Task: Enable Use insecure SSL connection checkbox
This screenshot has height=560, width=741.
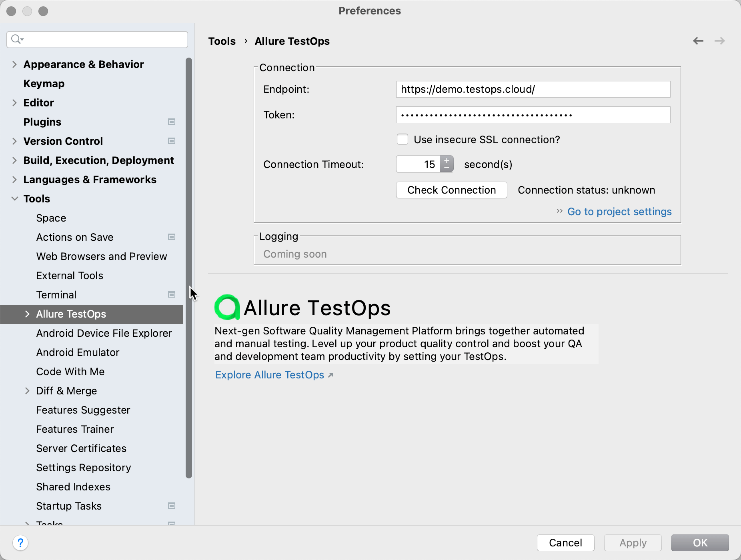Action: tap(403, 140)
